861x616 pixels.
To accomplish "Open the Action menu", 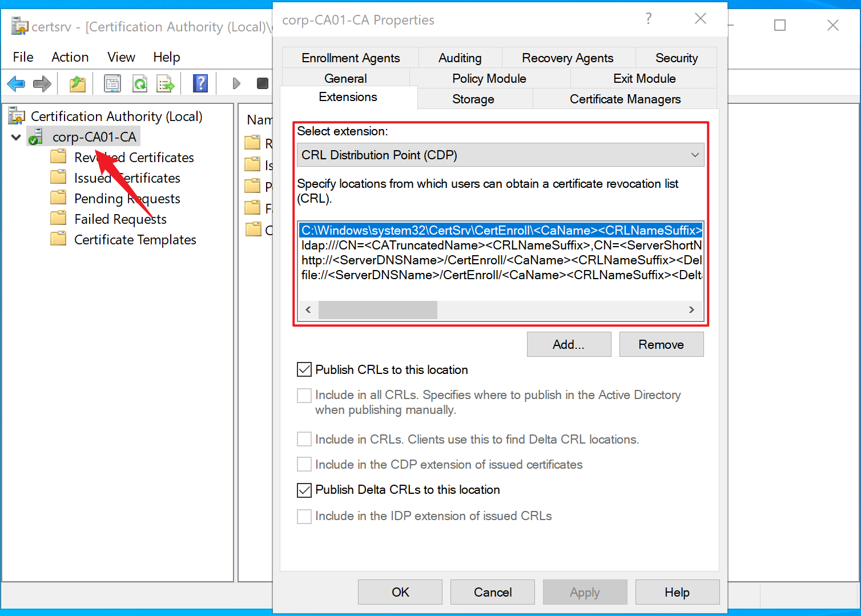I will click(x=70, y=57).
